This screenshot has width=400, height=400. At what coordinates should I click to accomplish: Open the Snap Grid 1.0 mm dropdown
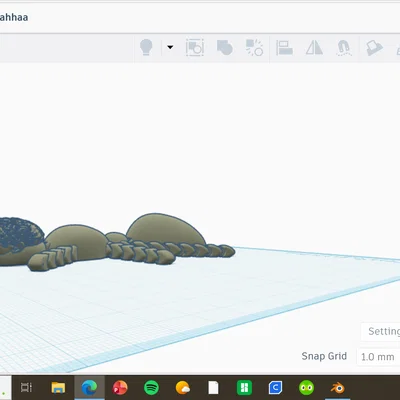pos(378,357)
